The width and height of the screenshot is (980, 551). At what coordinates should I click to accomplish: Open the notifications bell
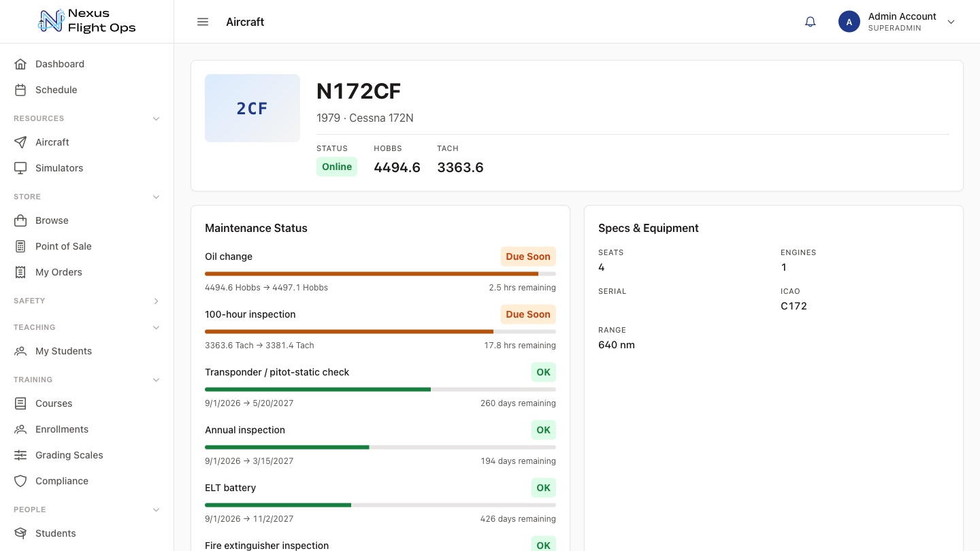(x=810, y=22)
